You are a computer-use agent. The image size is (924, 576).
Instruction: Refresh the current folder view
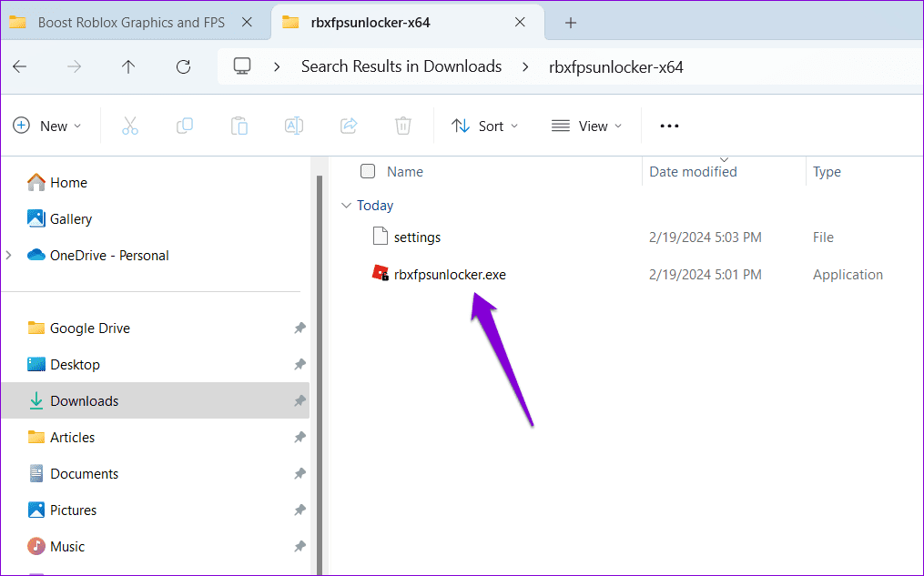click(x=183, y=66)
